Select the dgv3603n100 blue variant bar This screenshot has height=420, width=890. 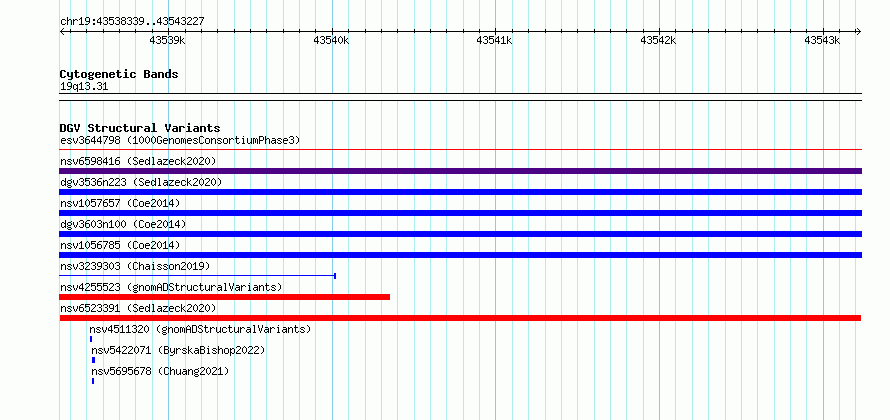pyautogui.click(x=460, y=234)
